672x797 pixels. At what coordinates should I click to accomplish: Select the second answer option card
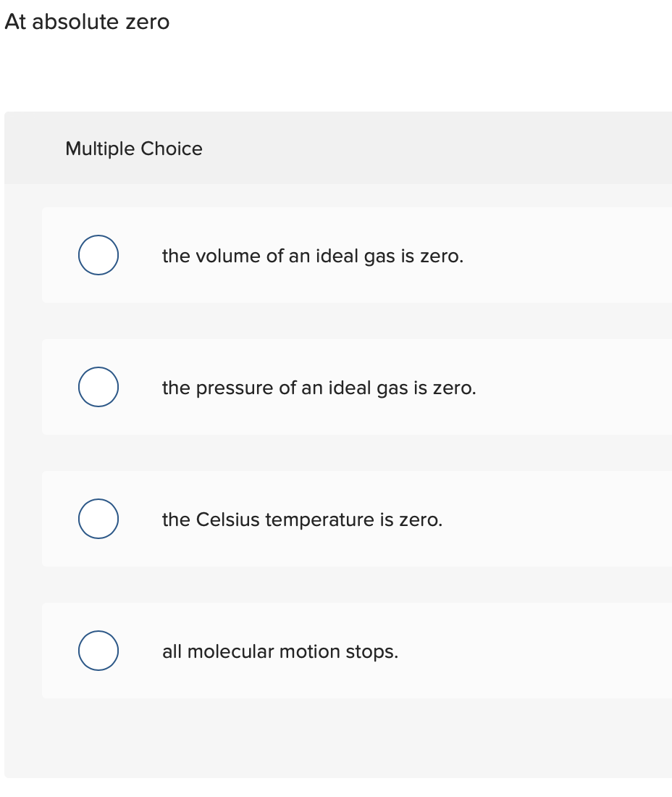pos(326,387)
